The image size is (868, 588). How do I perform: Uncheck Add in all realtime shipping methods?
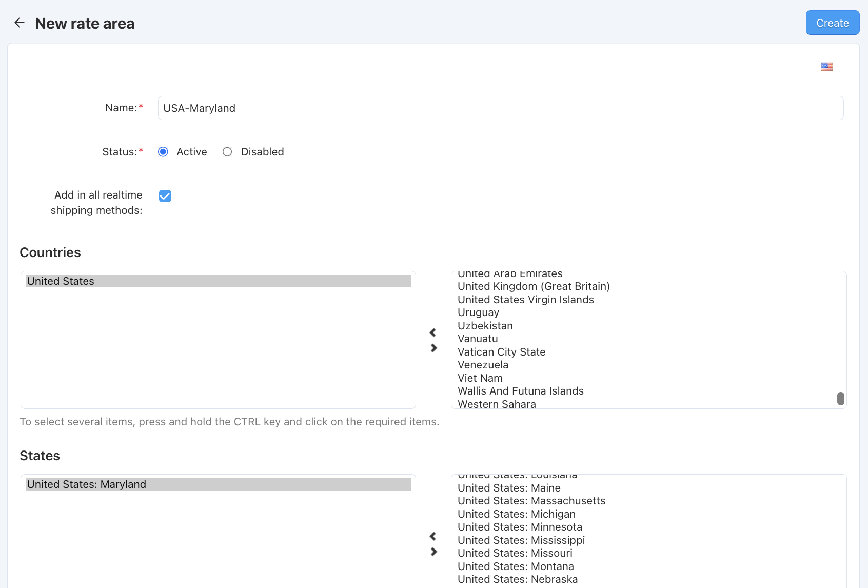pyautogui.click(x=165, y=196)
